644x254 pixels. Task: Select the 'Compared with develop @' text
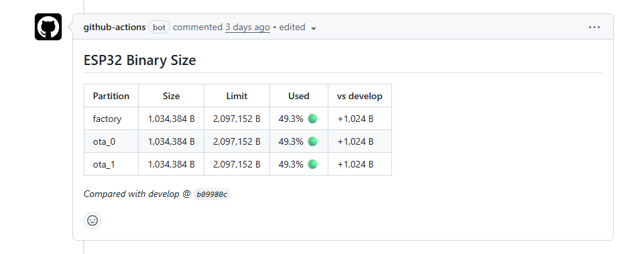137,194
